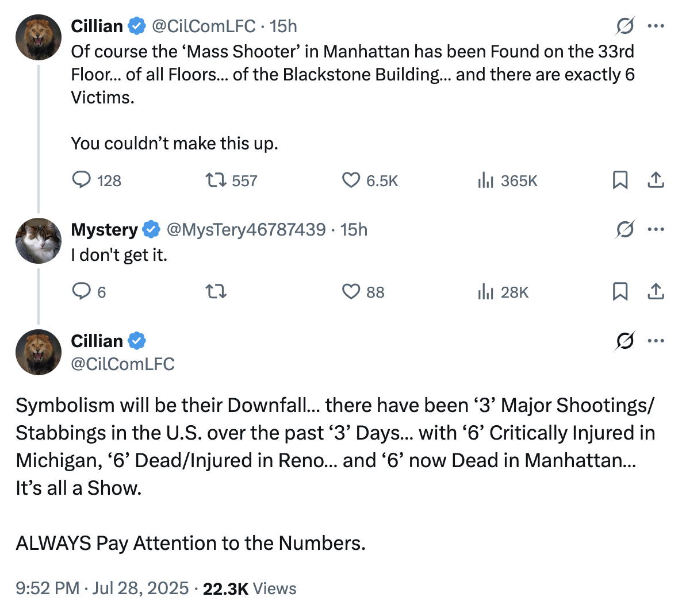The width and height of the screenshot is (682, 616).
Task: Reply to Mystery's 'I don't get it' post
Action: pos(82,292)
